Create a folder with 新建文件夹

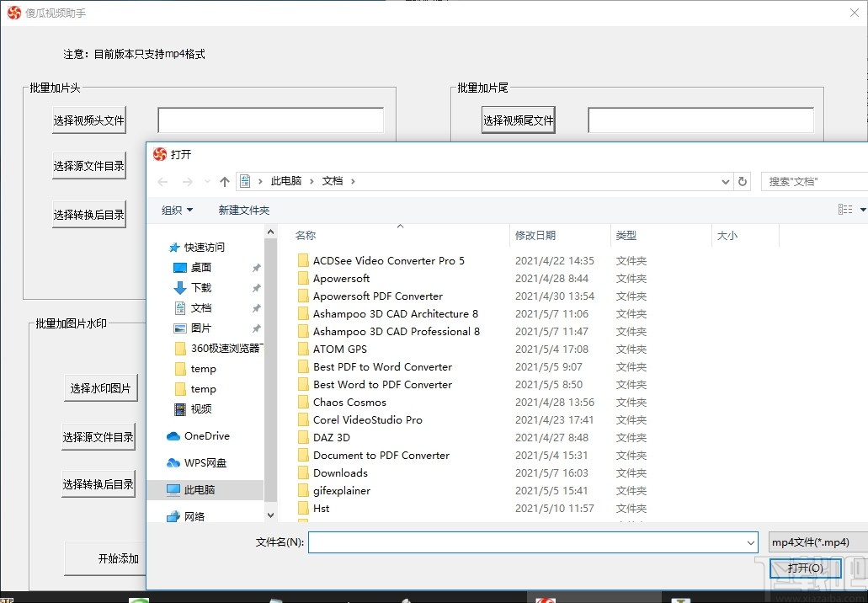pyautogui.click(x=243, y=209)
